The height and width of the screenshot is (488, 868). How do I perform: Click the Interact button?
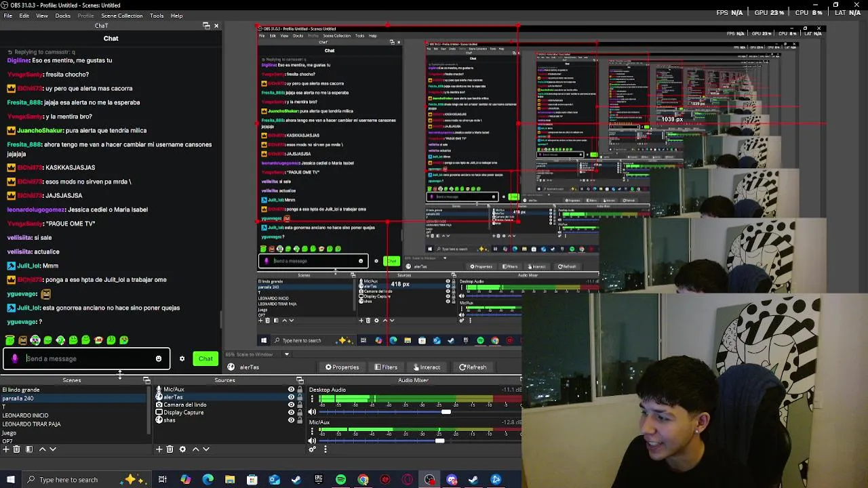[x=427, y=367]
